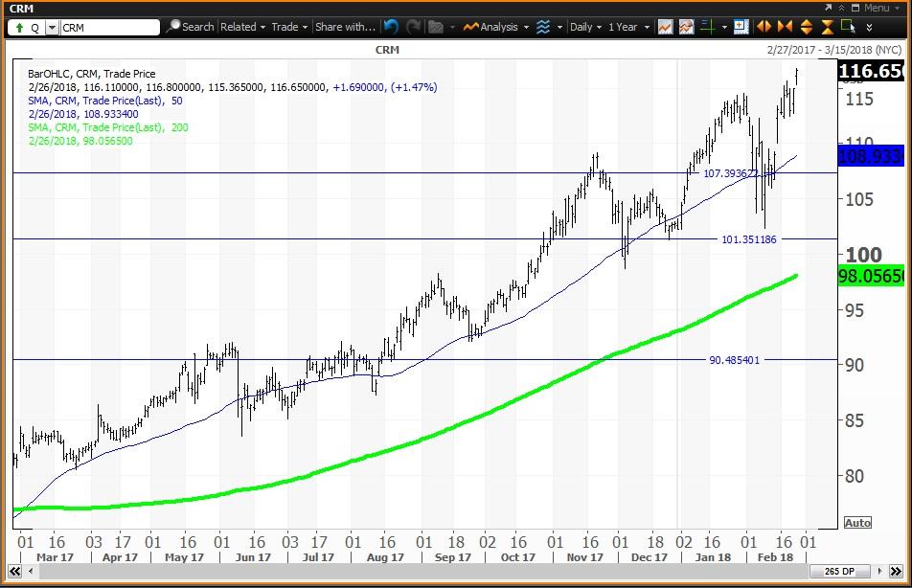The image size is (912, 588).
Task: Click the 101.351186 horizontal line label
Action: [748, 239]
